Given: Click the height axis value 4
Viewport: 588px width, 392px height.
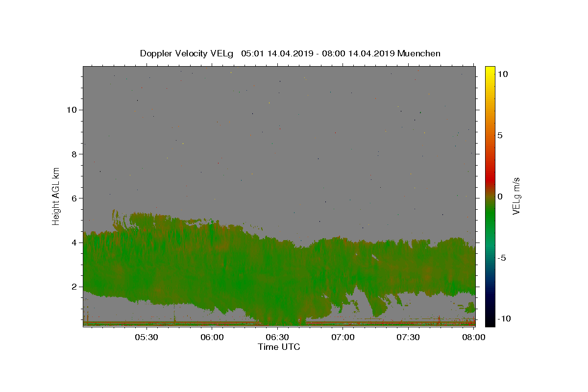Looking at the screenshot, I should [x=73, y=243].
